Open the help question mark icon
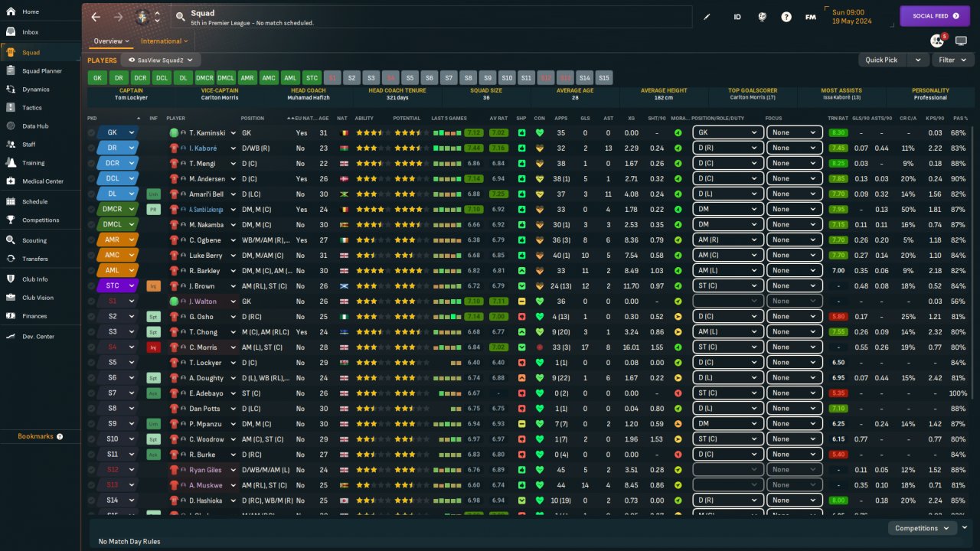The width and height of the screenshot is (980, 551). point(786,17)
